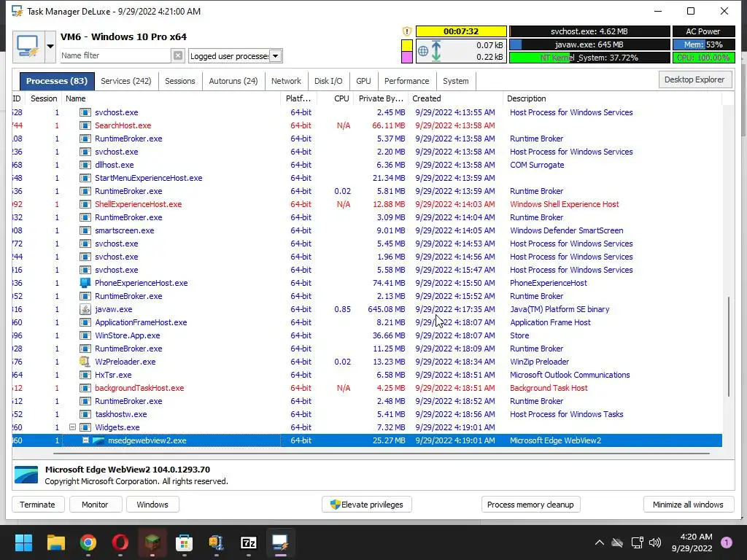
Task: Select the ShellExperienceHost.exe process icon
Action: point(85,204)
